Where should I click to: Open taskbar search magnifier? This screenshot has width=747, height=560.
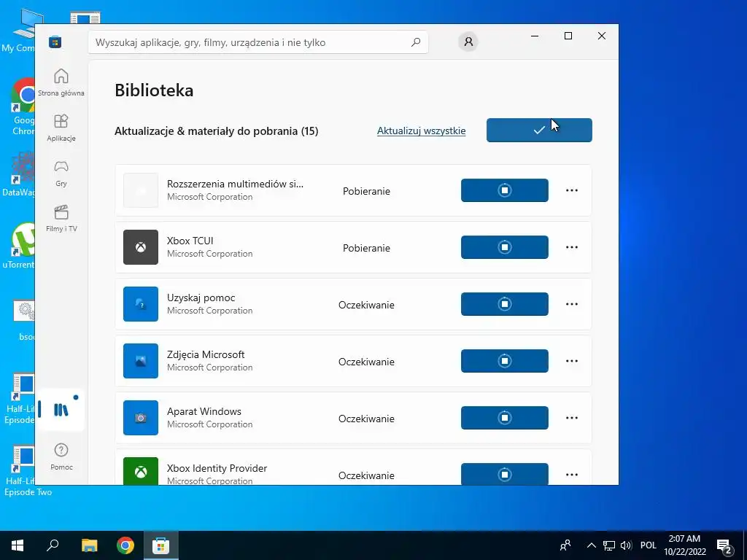coord(53,545)
